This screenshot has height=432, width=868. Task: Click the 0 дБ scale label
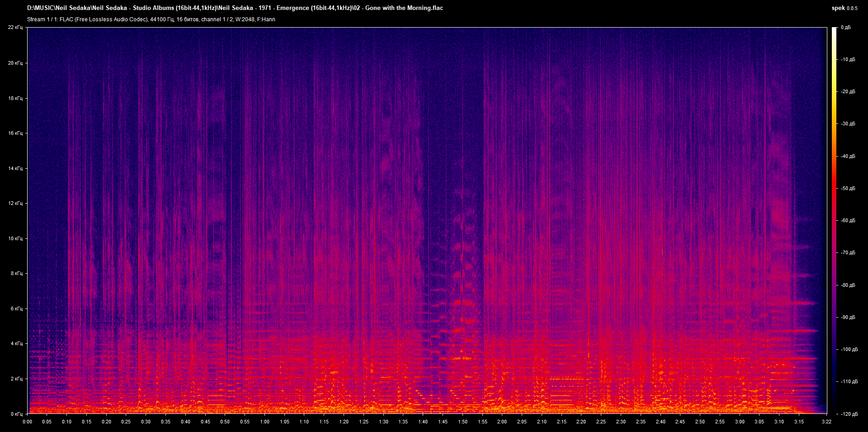click(x=846, y=28)
